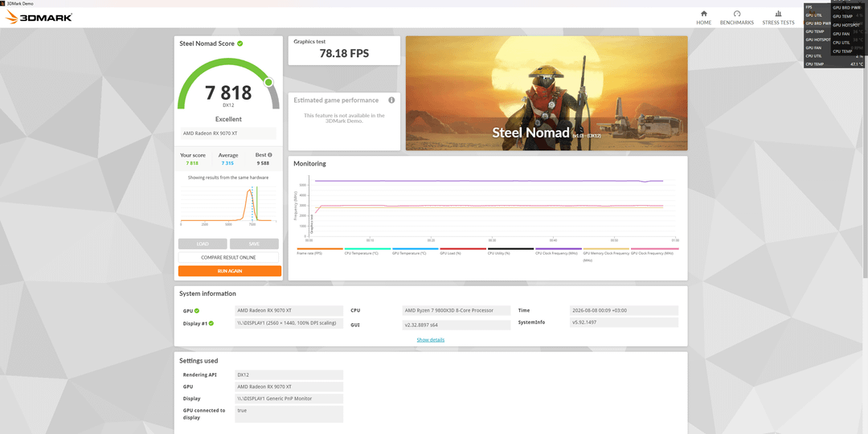
Task: Click green check icon next to Display #1
Action: (211, 323)
